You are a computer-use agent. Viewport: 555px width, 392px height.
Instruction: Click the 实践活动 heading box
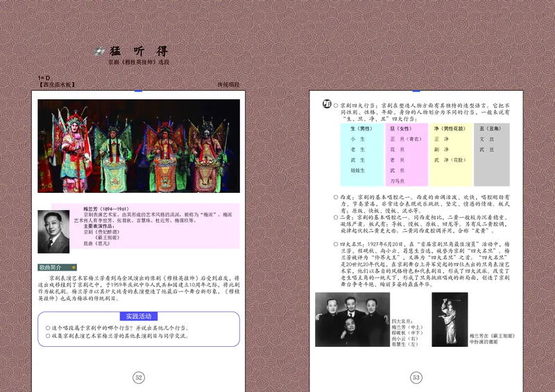click(x=139, y=316)
